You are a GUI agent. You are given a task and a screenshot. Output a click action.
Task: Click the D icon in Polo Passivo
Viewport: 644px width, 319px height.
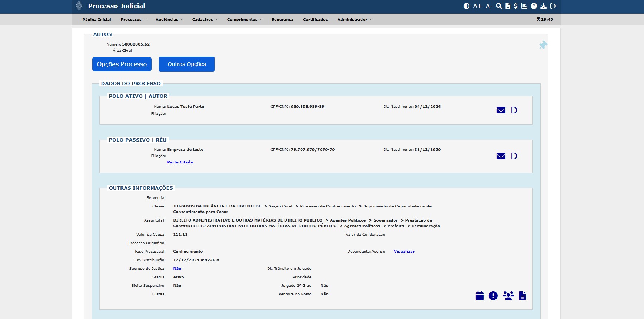tap(514, 156)
